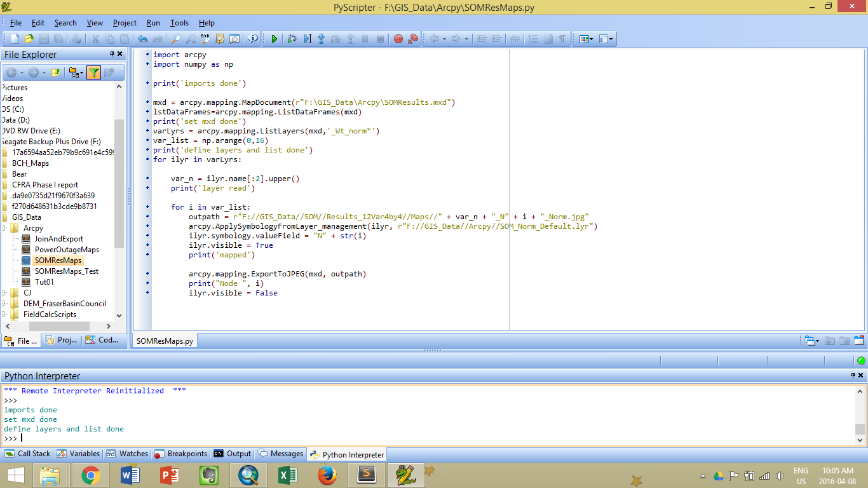Switch to the Variables tab
Screen dimensions: 868x488
click(79, 454)
